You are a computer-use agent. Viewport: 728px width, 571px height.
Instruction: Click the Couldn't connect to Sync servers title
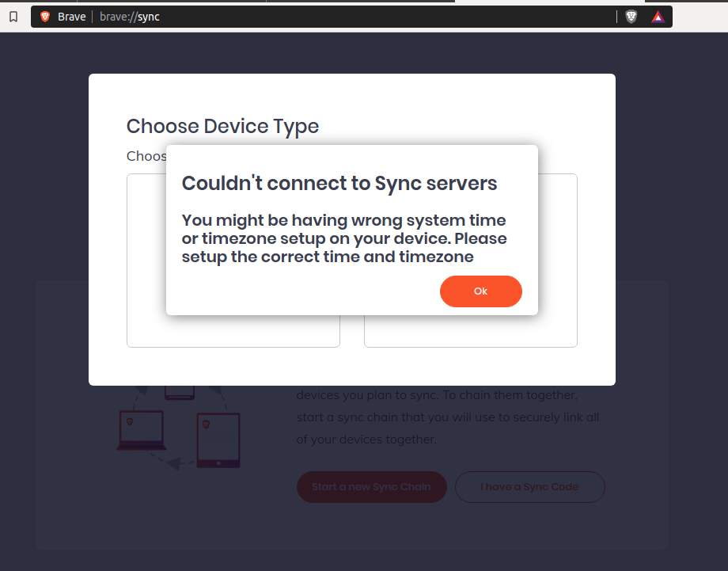tap(339, 183)
